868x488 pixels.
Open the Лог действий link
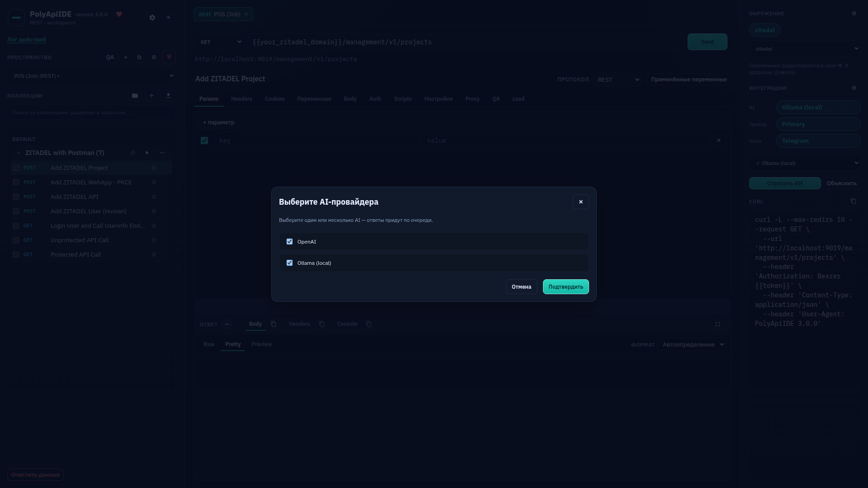click(26, 39)
